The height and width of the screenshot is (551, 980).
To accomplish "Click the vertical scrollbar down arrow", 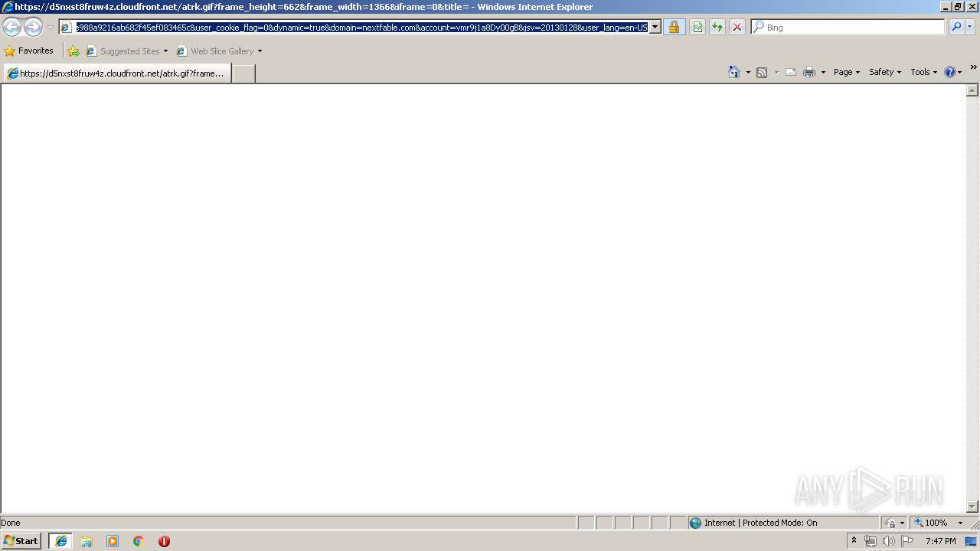I will [x=972, y=506].
